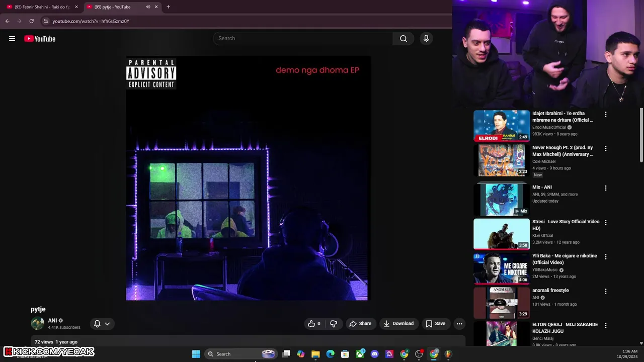Share the pytje video

tap(360, 324)
